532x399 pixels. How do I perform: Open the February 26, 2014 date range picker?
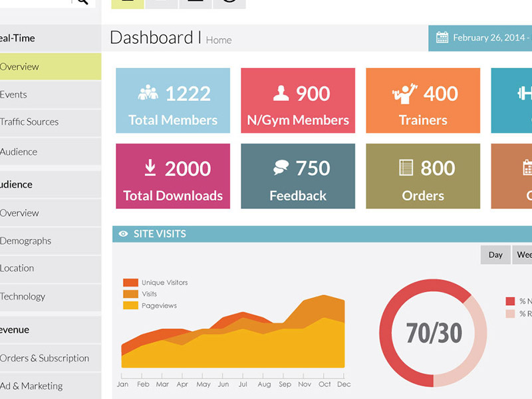(x=480, y=38)
